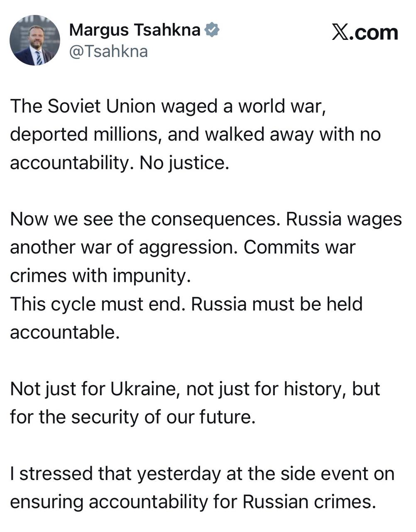Select the text "crimes with impunity."
This screenshot has height=532, width=416.
[x=100, y=276]
